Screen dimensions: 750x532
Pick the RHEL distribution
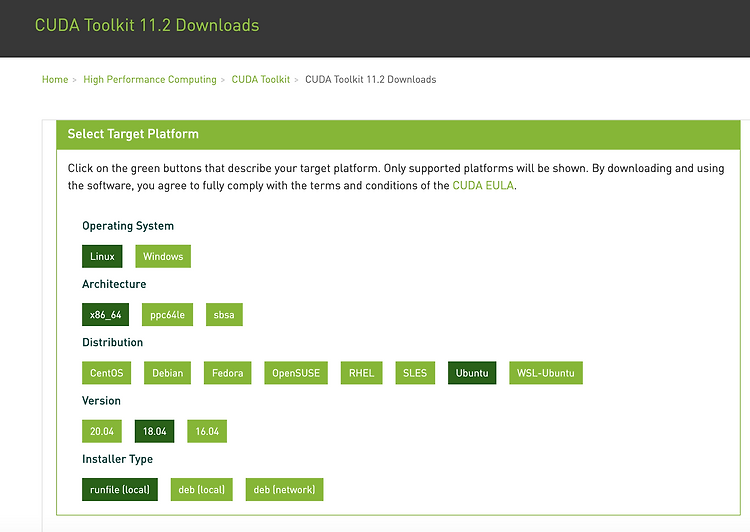362,373
